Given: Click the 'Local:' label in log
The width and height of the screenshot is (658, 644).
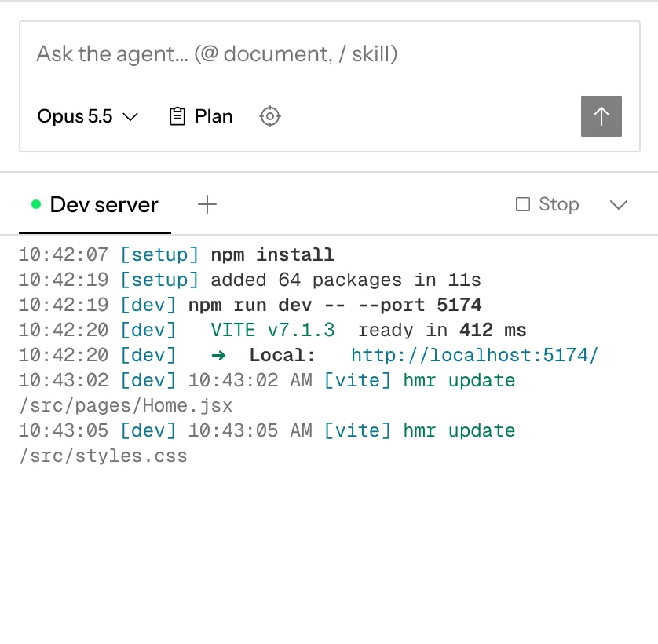Looking at the screenshot, I should pyautogui.click(x=282, y=355).
